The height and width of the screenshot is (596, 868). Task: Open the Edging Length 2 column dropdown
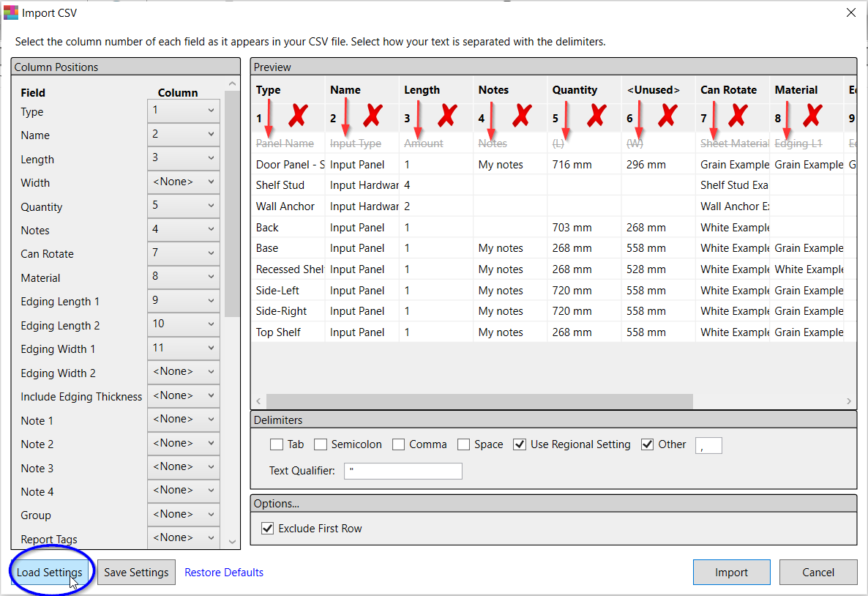pyautogui.click(x=183, y=324)
